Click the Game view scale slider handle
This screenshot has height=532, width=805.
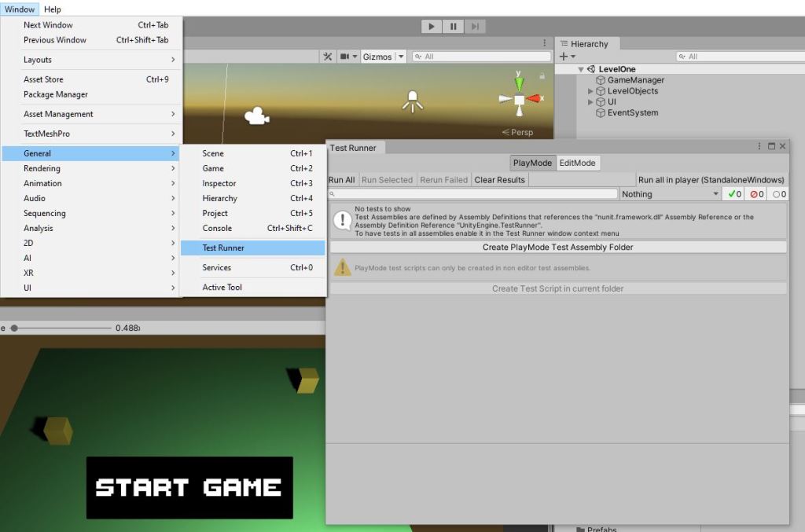[14, 328]
